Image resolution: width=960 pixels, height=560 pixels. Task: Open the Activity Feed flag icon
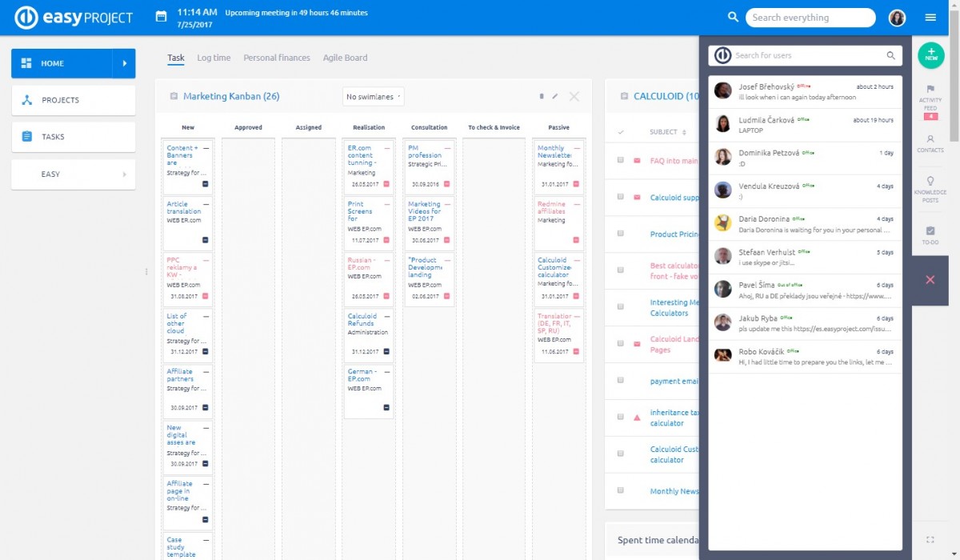coord(930,90)
